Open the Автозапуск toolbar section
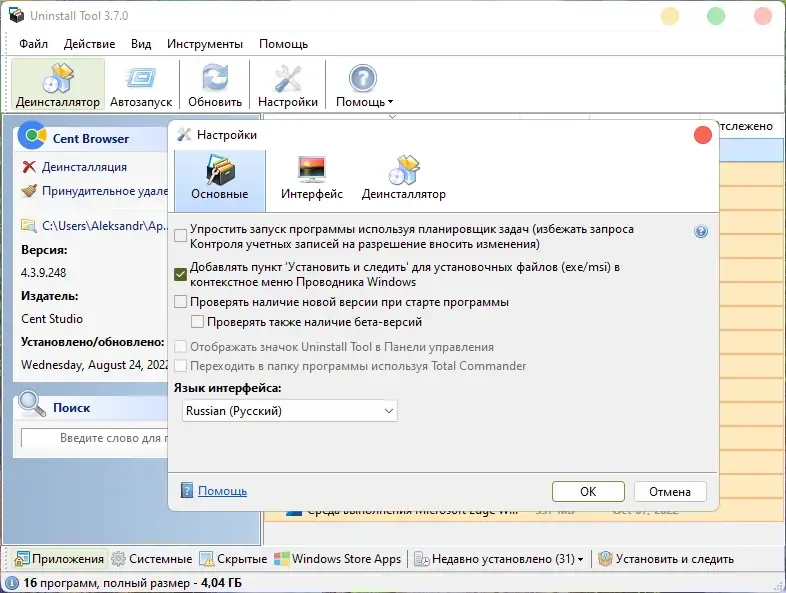 (x=141, y=85)
